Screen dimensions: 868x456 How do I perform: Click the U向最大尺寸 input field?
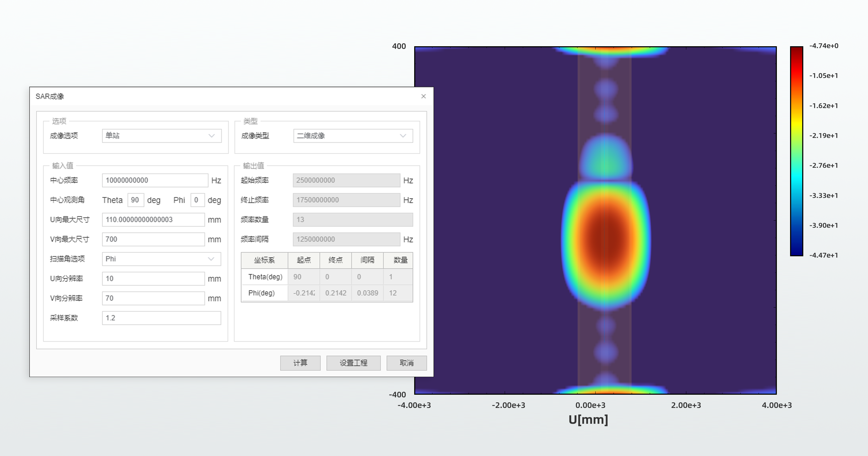[x=153, y=220]
